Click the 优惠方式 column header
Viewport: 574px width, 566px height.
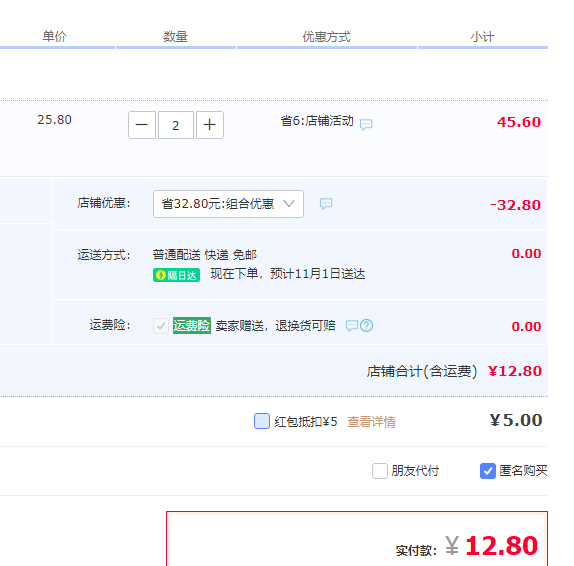326,37
